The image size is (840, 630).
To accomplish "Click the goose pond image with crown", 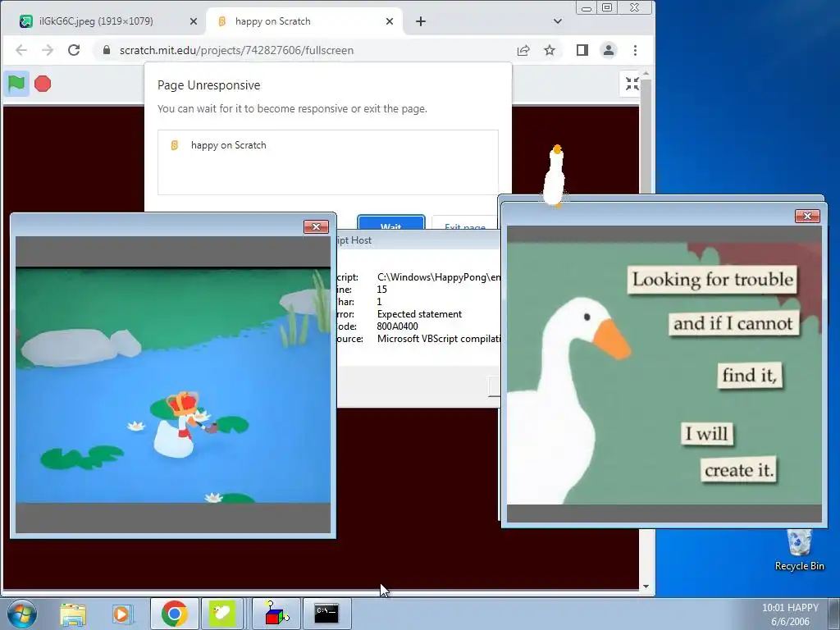I will pos(173,385).
